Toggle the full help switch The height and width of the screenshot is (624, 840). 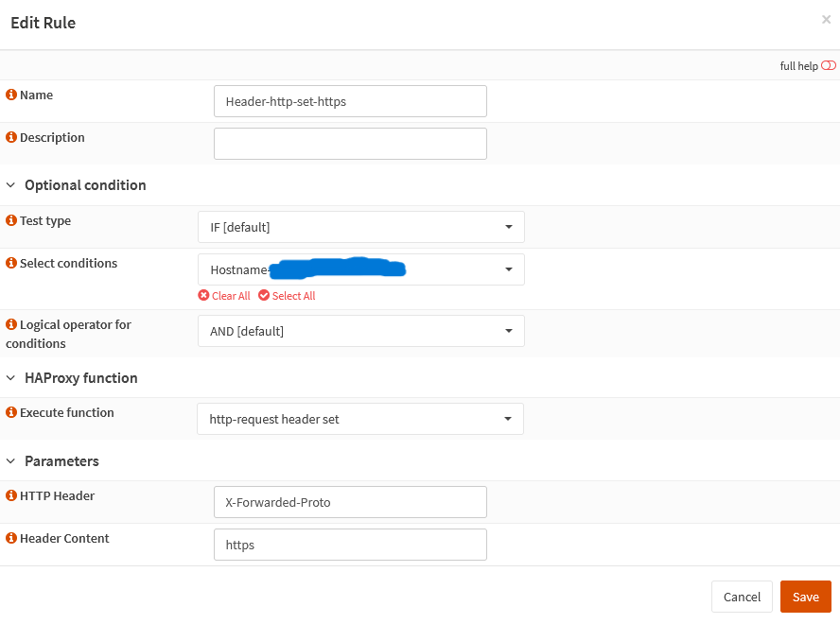828,66
